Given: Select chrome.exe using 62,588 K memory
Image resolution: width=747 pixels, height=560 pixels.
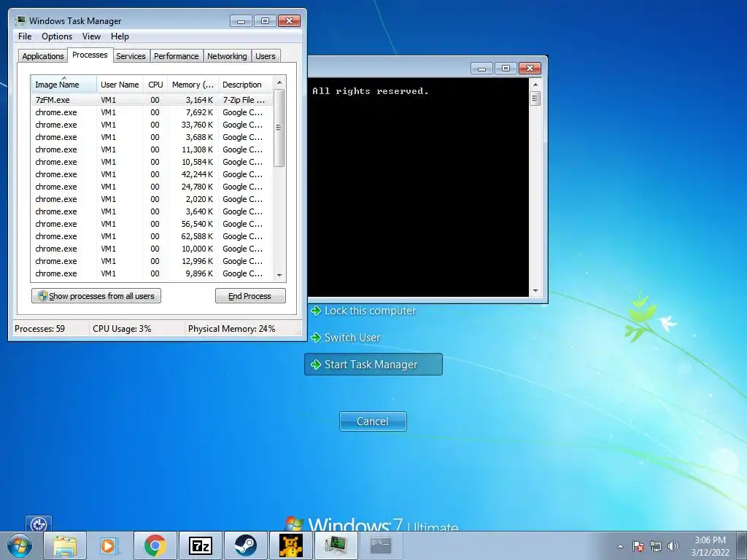Looking at the screenshot, I should pos(152,236).
